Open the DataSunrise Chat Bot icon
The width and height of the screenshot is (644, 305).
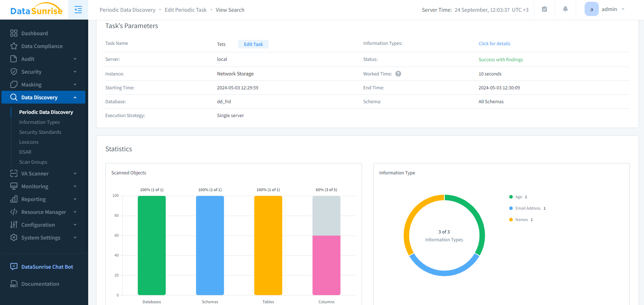coord(14,267)
